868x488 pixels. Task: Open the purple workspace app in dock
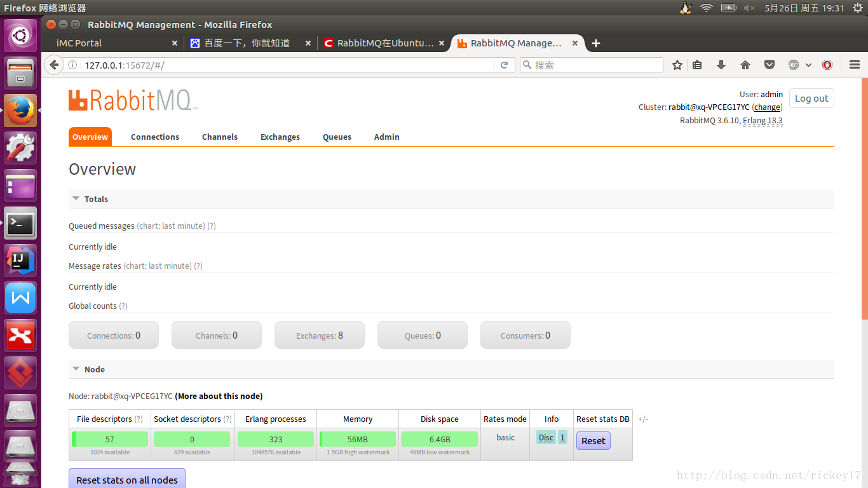(x=21, y=186)
